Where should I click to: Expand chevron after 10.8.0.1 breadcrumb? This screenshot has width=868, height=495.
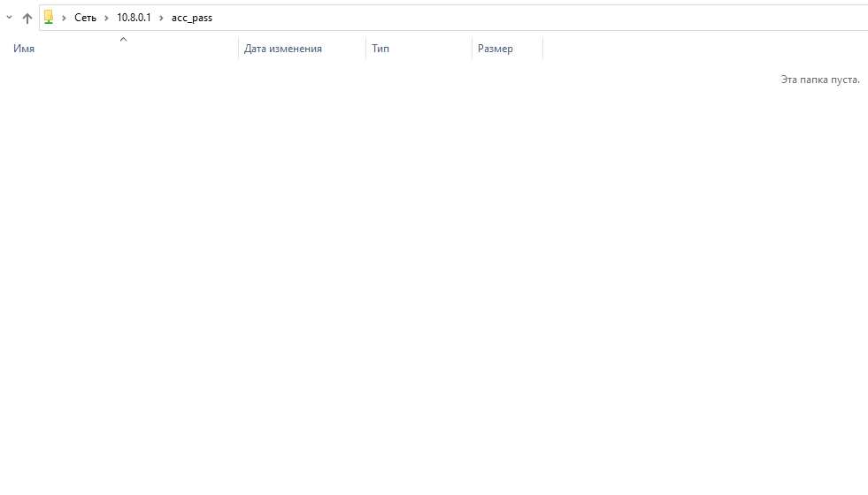pos(161,19)
